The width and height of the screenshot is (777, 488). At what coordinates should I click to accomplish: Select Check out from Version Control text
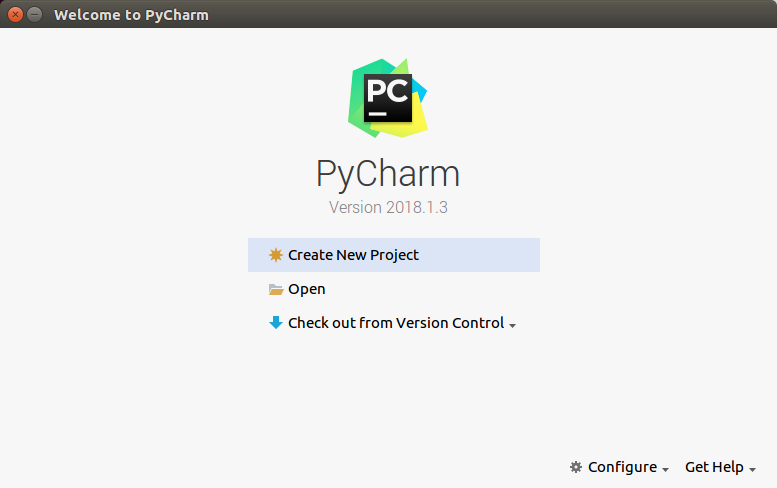(396, 323)
